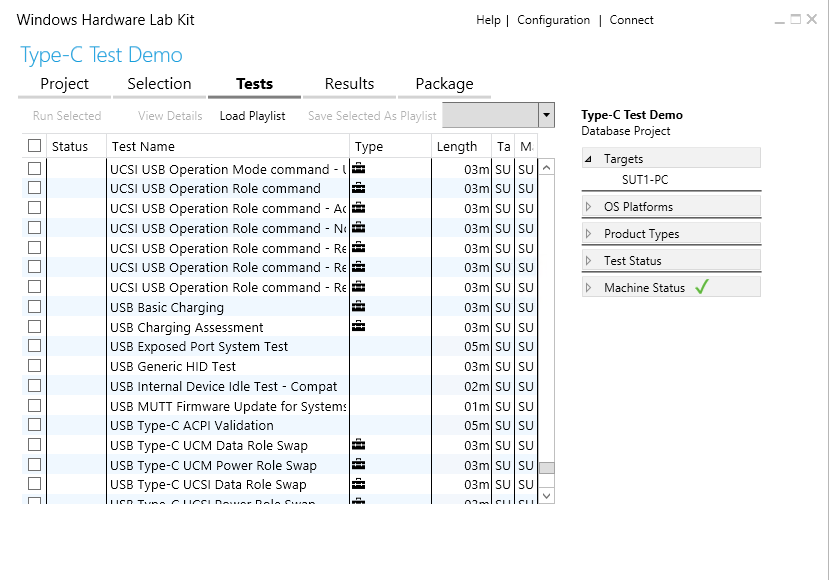
Task: Check USB Basic Charging test checkbox
Action: point(34,307)
